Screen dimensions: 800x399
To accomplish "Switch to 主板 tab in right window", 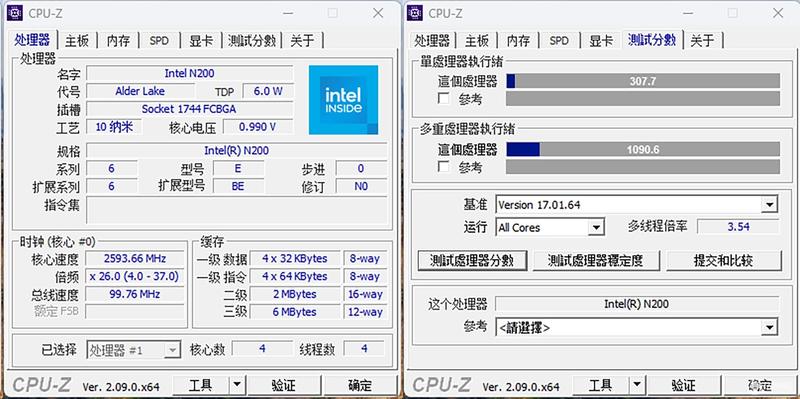I will pos(477,41).
